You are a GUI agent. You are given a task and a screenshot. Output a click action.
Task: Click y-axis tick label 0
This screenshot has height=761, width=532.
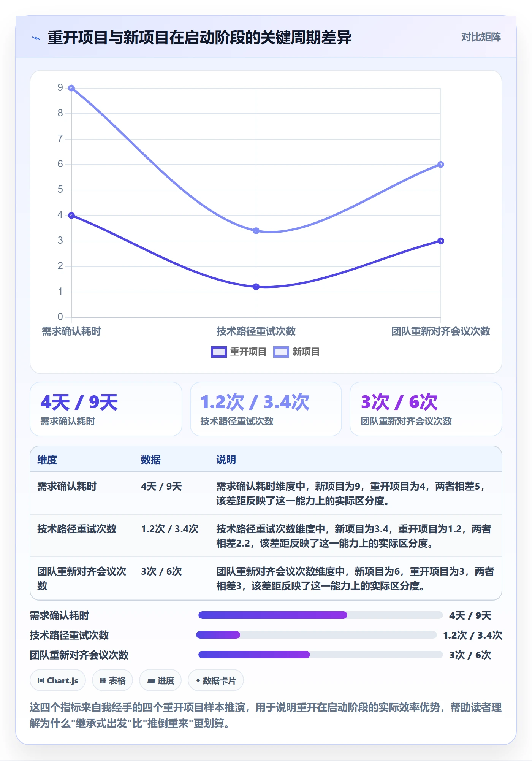[x=60, y=317]
